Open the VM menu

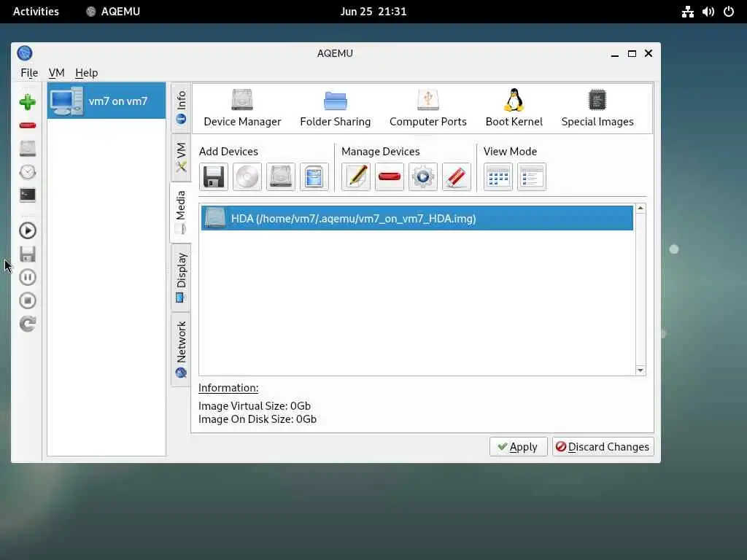click(x=56, y=73)
